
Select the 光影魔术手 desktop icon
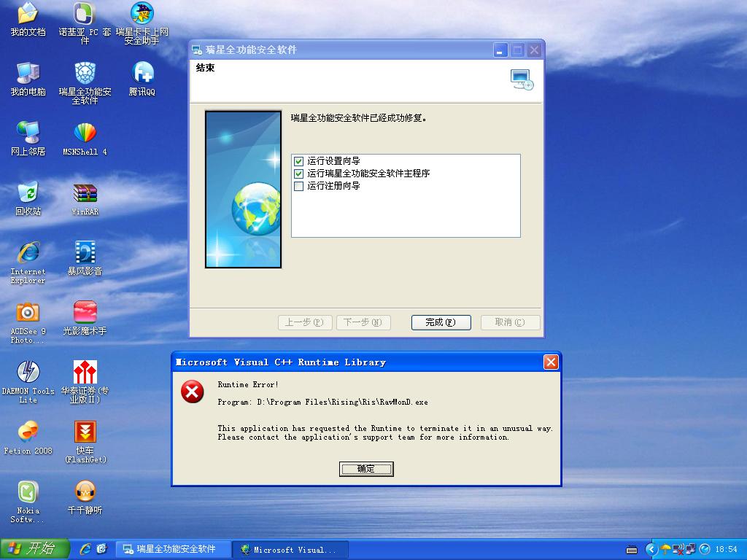tap(85, 318)
